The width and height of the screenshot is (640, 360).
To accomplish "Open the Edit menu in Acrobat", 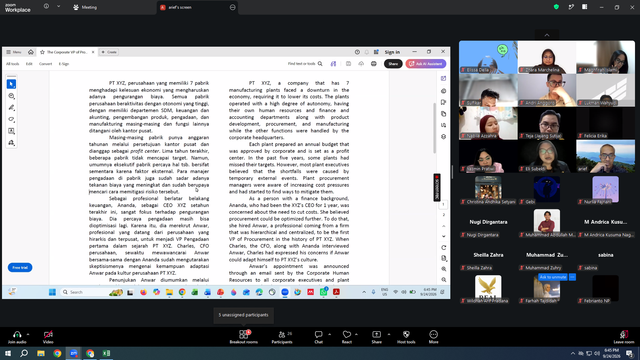I will tap(29, 64).
